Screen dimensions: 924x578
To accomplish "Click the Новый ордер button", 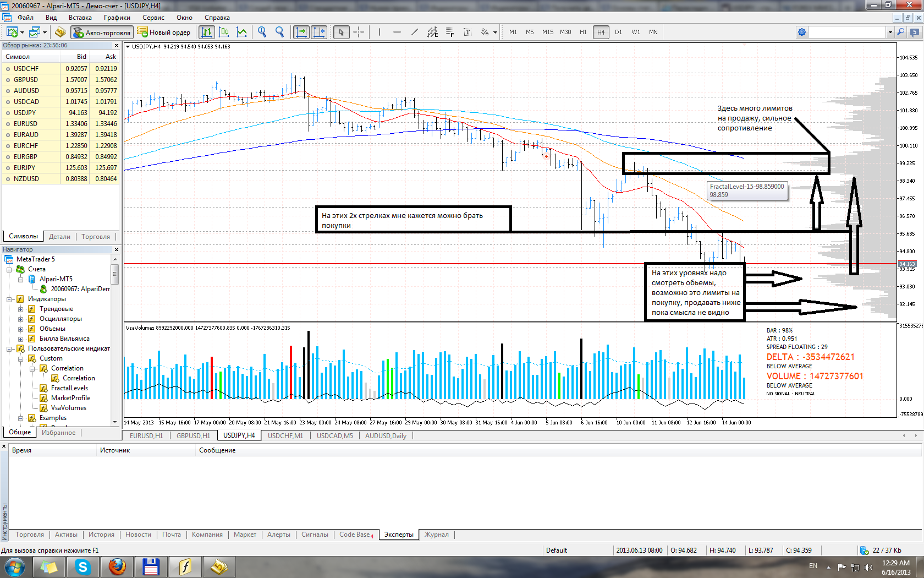I will point(164,32).
